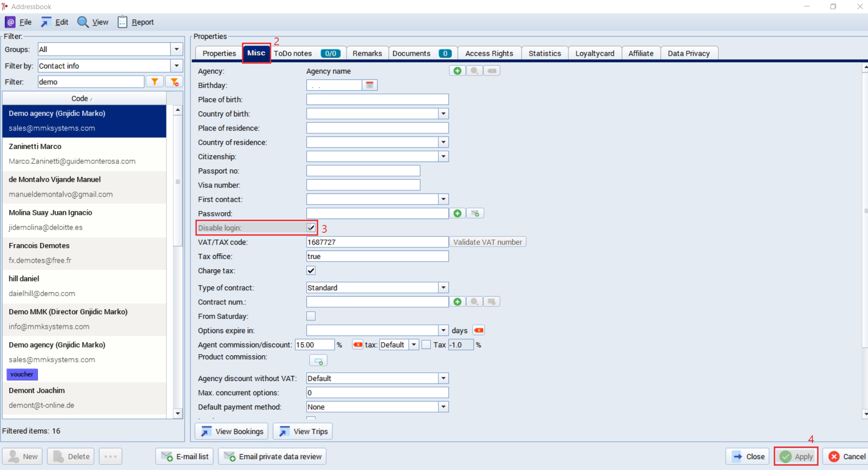Switch to the Loyaltycard tab
868x470 pixels.
point(595,53)
